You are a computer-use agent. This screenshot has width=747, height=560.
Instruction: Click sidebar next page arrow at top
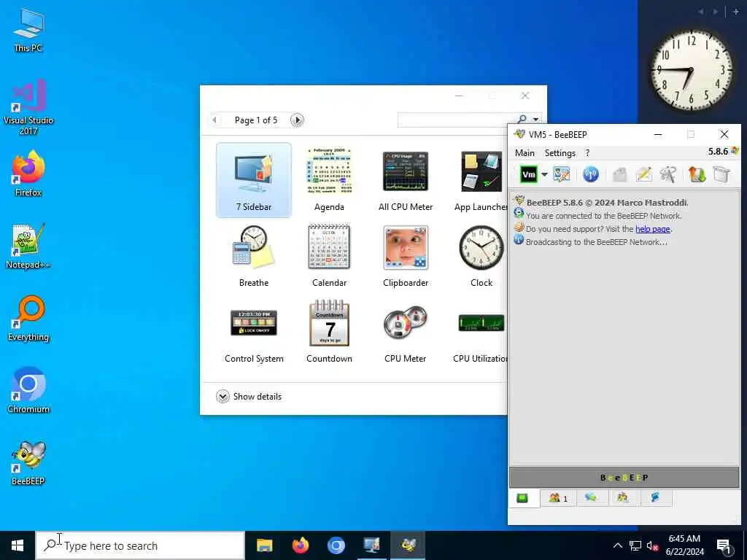715,12
